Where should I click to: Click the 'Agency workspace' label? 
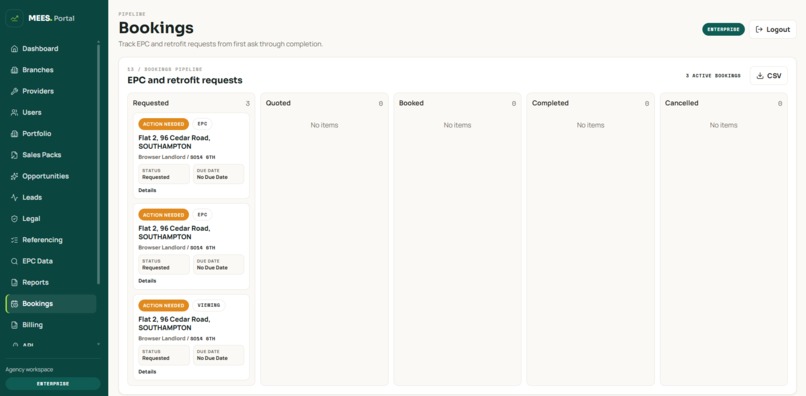29,370
